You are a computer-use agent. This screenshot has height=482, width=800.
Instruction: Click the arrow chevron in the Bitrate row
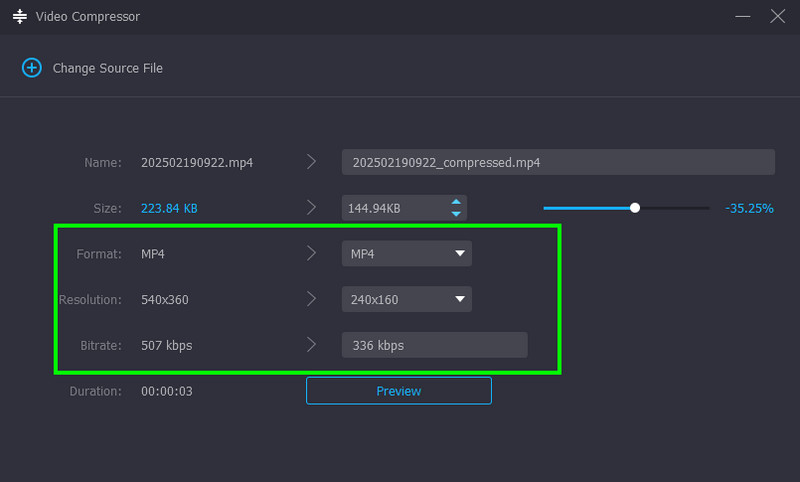[311, 345]
